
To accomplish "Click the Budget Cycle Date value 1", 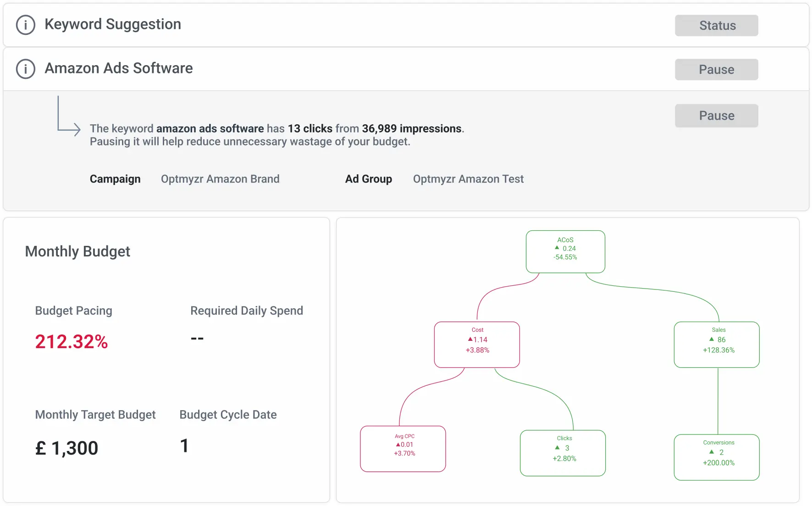I will point(184,446).
